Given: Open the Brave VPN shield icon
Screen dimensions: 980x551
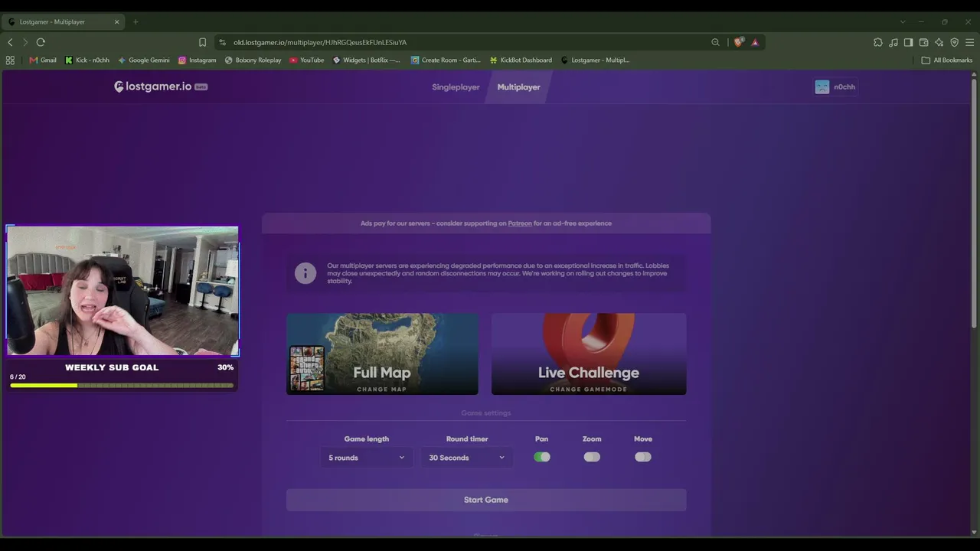Looking at the screenshot, I should [x=954, y=42].
